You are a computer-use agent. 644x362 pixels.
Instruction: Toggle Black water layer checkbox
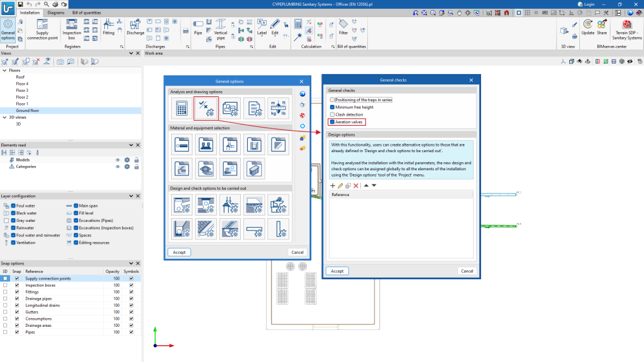pos(13,213)
